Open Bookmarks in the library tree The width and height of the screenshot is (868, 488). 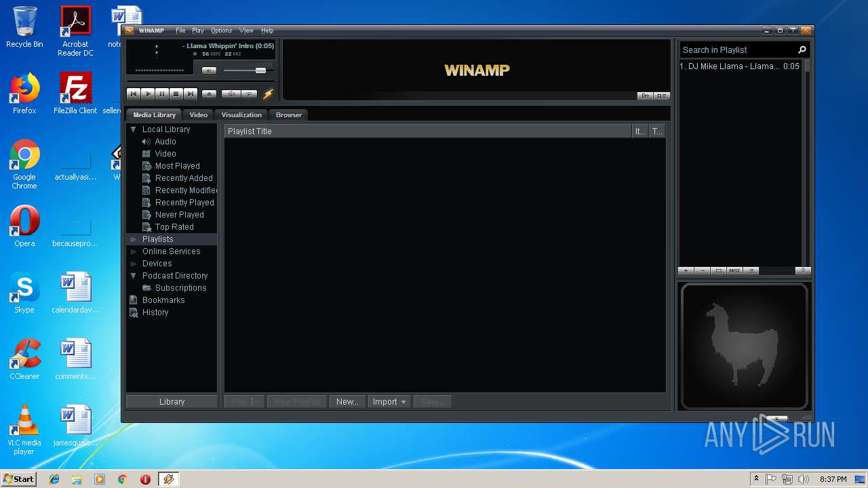point(163,300)
